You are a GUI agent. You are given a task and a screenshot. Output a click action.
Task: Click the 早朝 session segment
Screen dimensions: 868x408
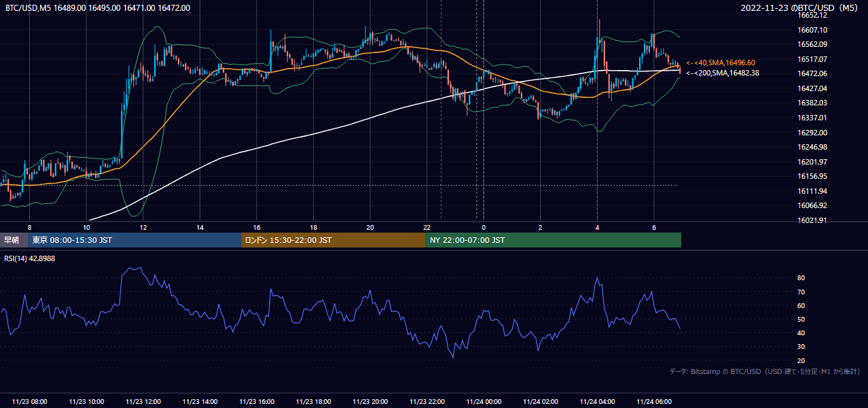14,240
